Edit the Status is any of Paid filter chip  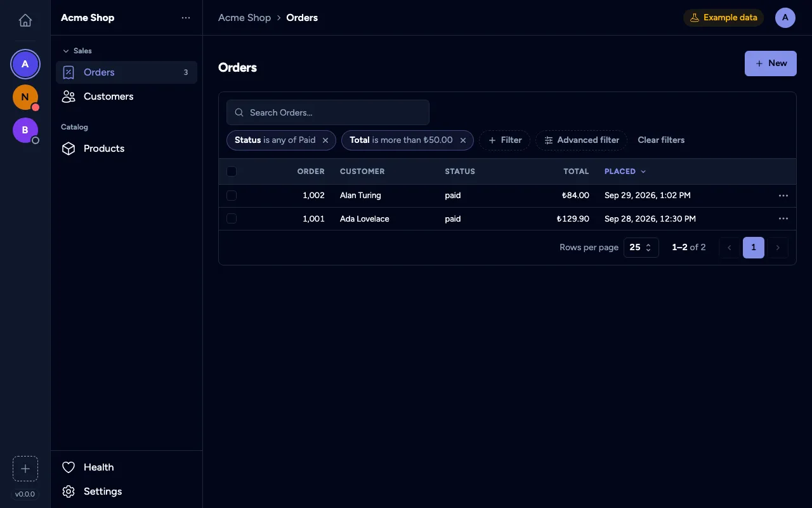[275, 140]
